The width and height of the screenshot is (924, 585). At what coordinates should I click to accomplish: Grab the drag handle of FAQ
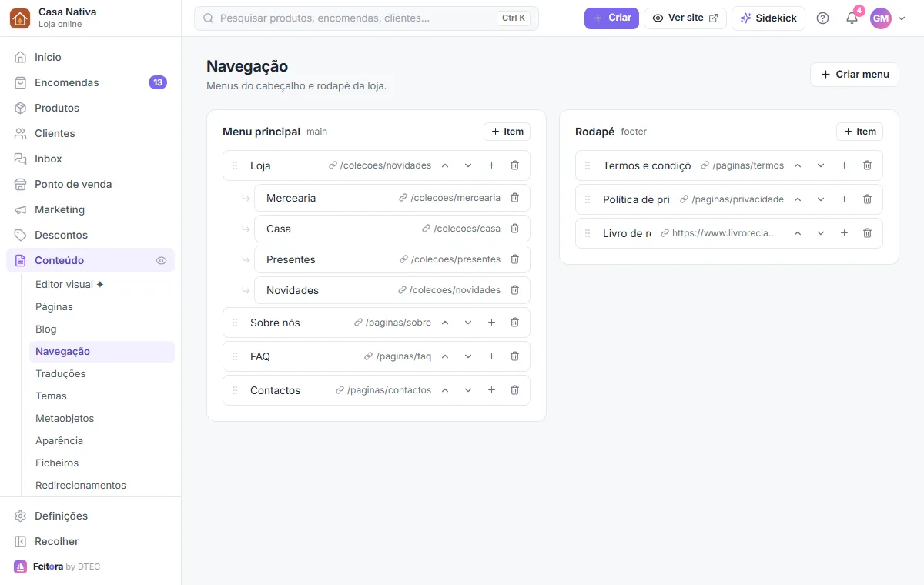coord(235,356)
